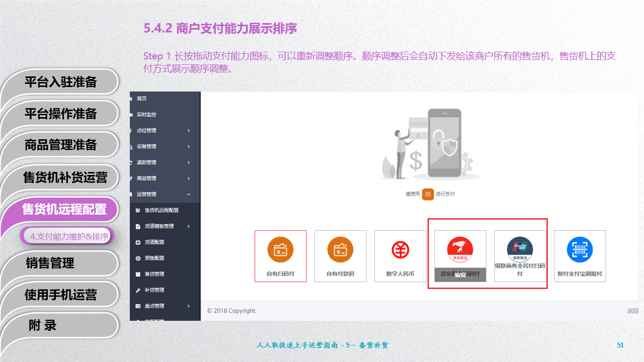
Task: Open 货道模板管理 submenu item
Action: pyautogui.click(x=159, y=226)
